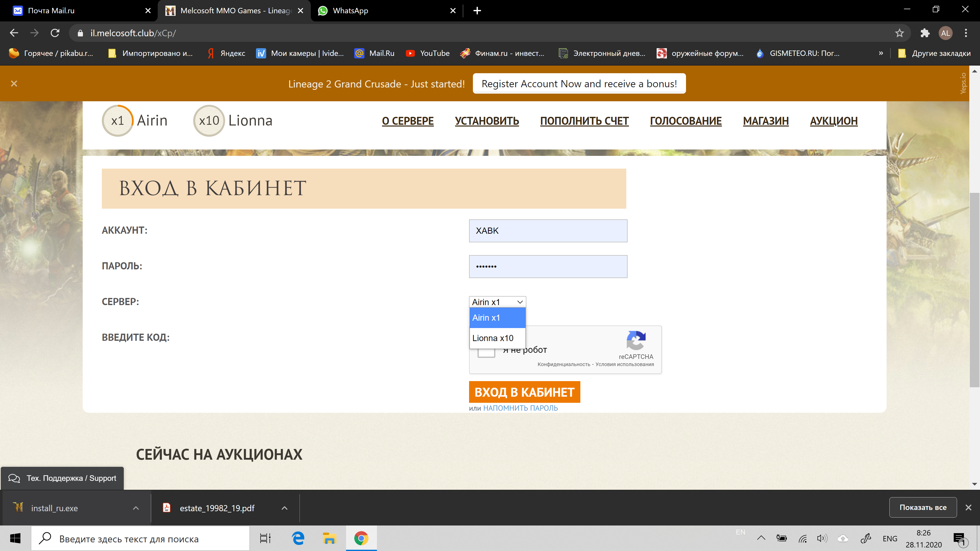Select the x1 Airin server circle icon
Viewport: 980px width, 551px height.
click(x=117, y=121)
